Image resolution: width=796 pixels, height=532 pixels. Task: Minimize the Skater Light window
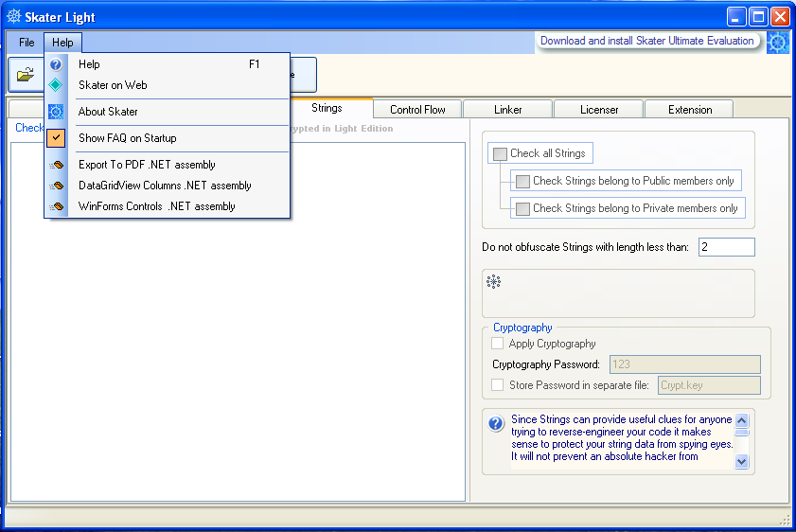coord(735,17)
